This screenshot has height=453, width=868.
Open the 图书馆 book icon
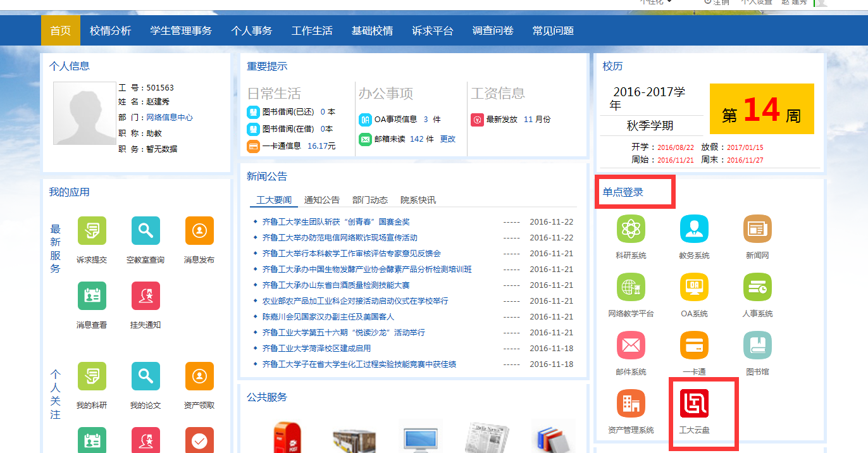[757, 345]
